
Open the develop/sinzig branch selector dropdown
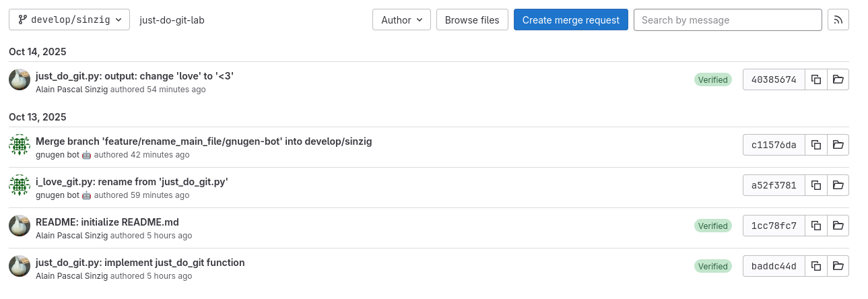click(69, 20)
